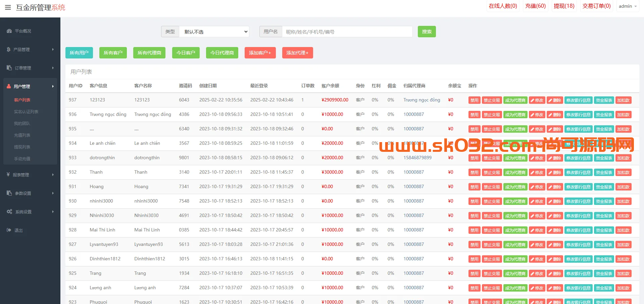
Task: Click the bitcoin icon beside 产品管理
Action: (x=9, y=49)
